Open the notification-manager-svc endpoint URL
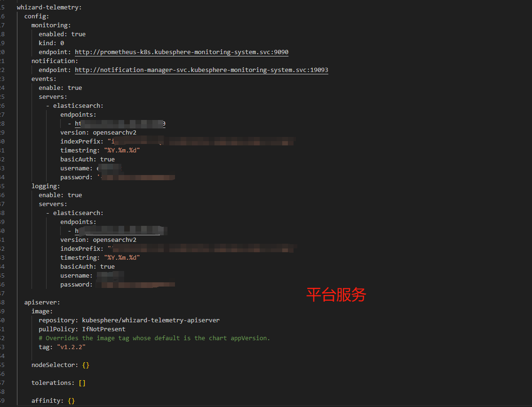 click(201, 70)
